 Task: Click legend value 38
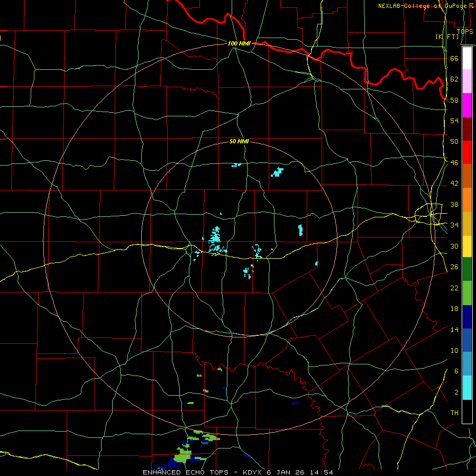454,204
